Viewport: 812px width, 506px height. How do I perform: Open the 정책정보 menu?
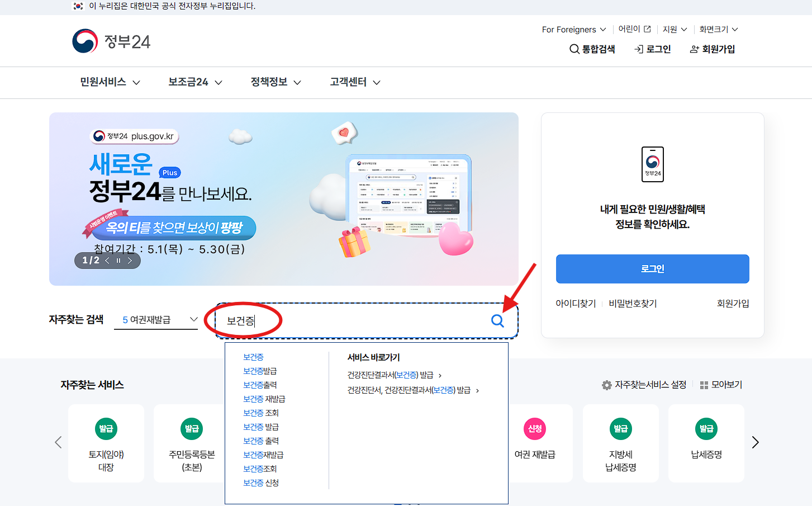276,82
